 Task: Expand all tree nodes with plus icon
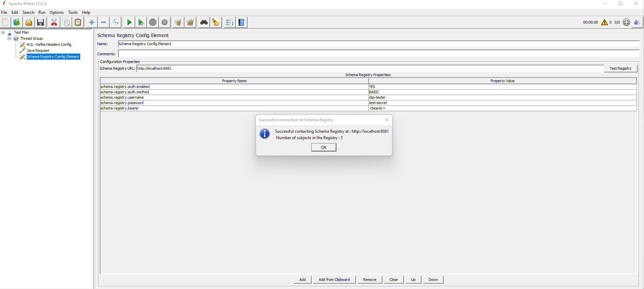click(91, 22)
